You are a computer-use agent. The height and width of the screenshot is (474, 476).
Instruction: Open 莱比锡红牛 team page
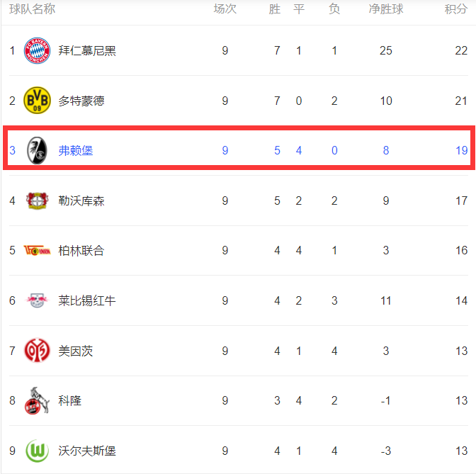87,300
